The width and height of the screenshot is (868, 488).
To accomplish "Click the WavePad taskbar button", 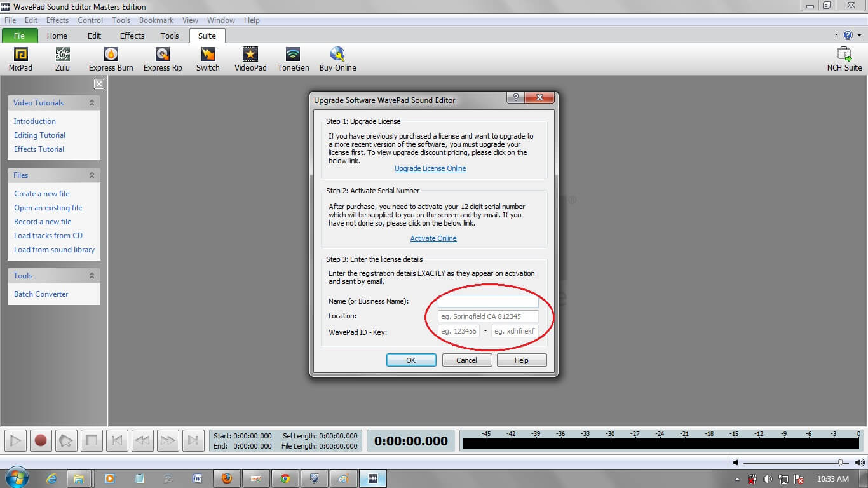I will tap(373, 478).
